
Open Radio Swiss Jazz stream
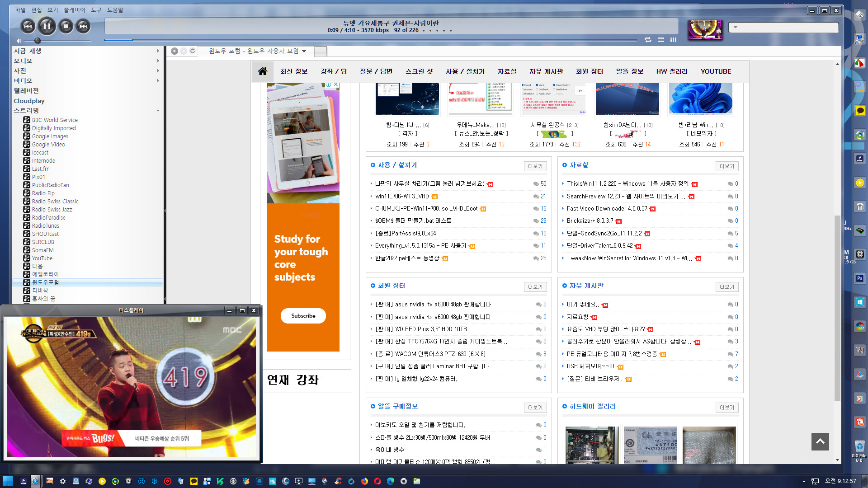point(52,209)
